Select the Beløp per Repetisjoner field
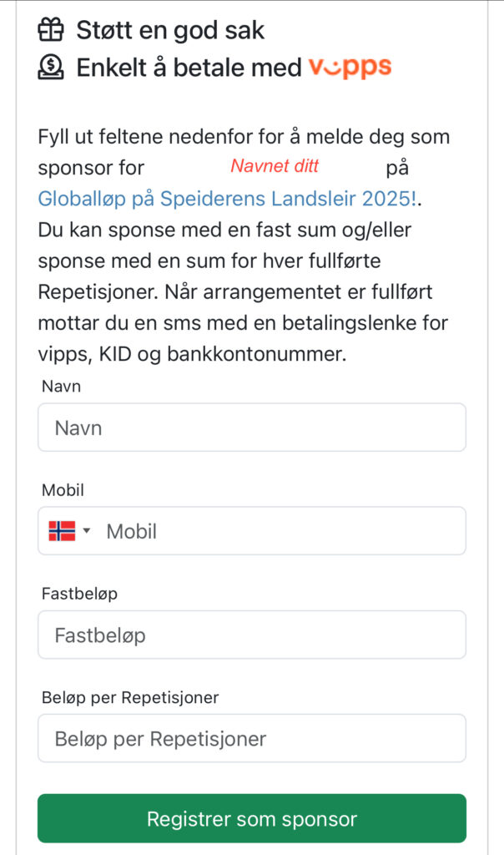504x855 pixels. 252,738
